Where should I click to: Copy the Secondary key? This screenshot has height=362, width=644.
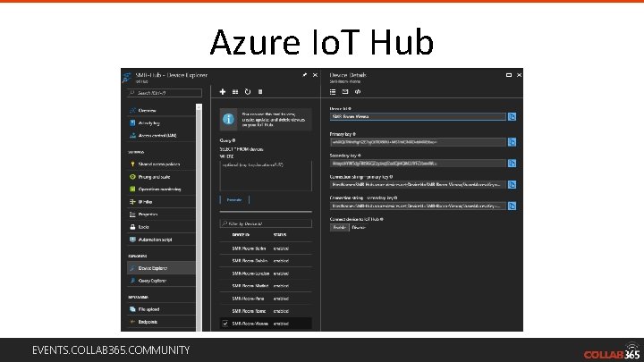pos(512,164)
